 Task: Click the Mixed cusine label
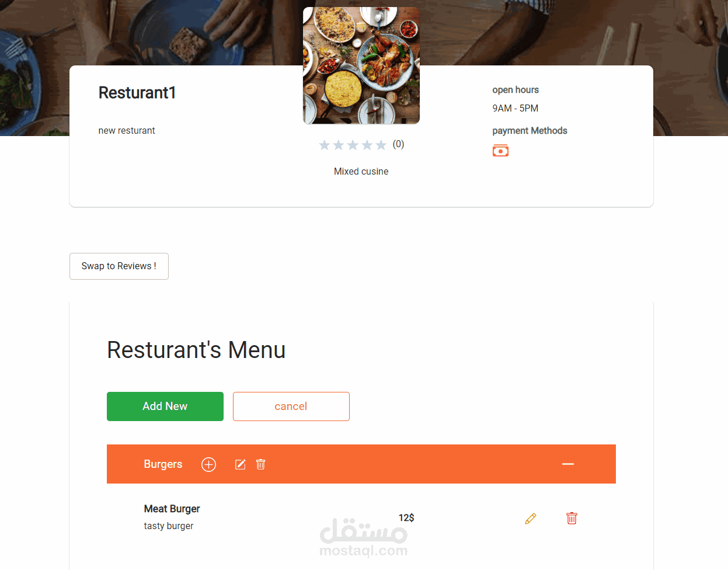pyautogui.click(x=361, y=172)
